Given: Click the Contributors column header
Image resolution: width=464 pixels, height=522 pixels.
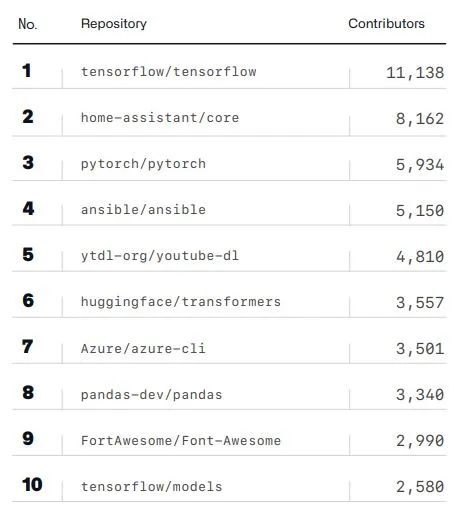Looking at the screenshot, I should pos(386,24).
